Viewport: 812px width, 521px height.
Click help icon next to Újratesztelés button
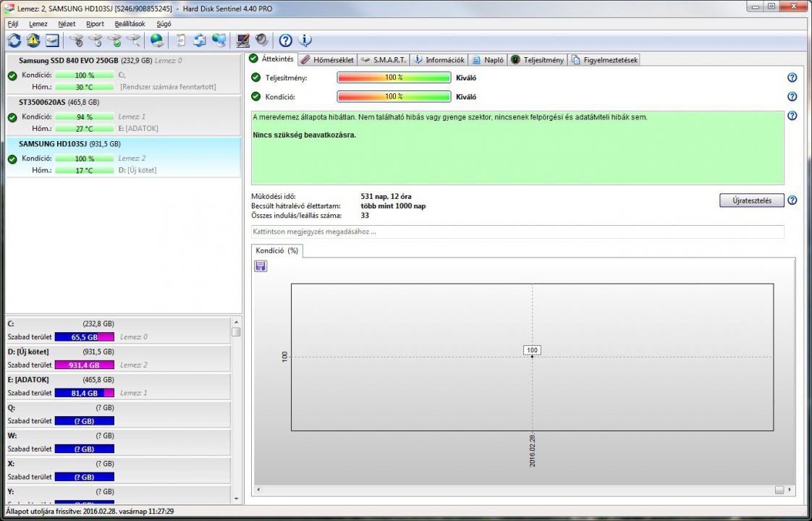point(792,200)
